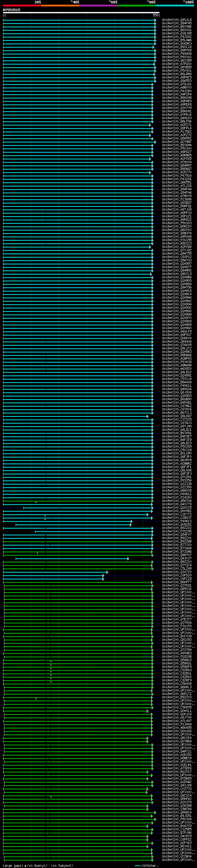197x868 pixels.
Task: Click the cyan alignment bar for UniRef100_Q9LDQ7
Action: tap(75, 417)
